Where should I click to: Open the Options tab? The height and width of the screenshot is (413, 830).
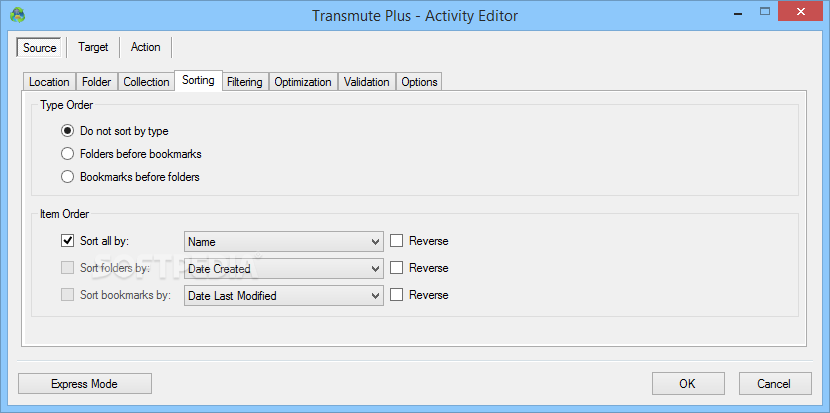tap(419, 82)
